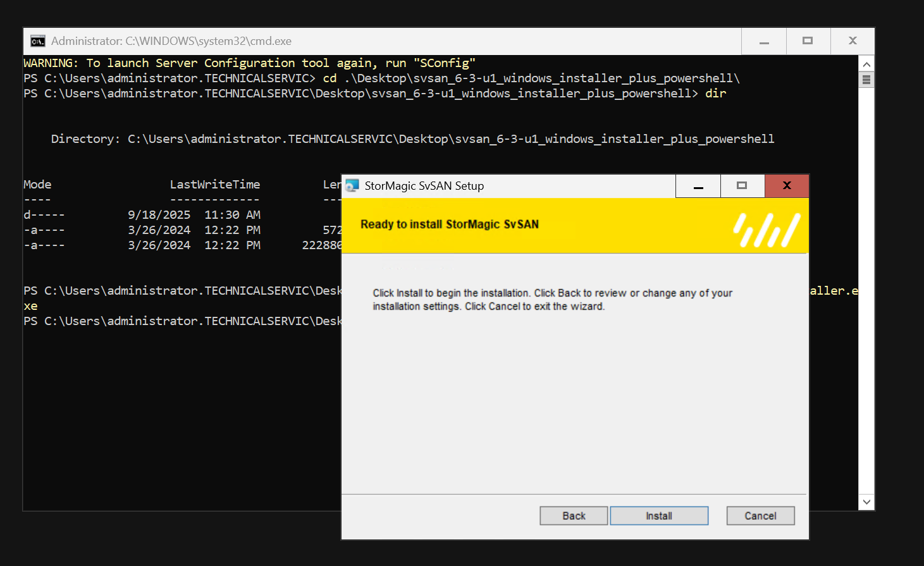Image resolution: width=924 pixels, height=566 pixels.
Task: Click the 'Click Install to begin' instruction text
Action: 552,300
